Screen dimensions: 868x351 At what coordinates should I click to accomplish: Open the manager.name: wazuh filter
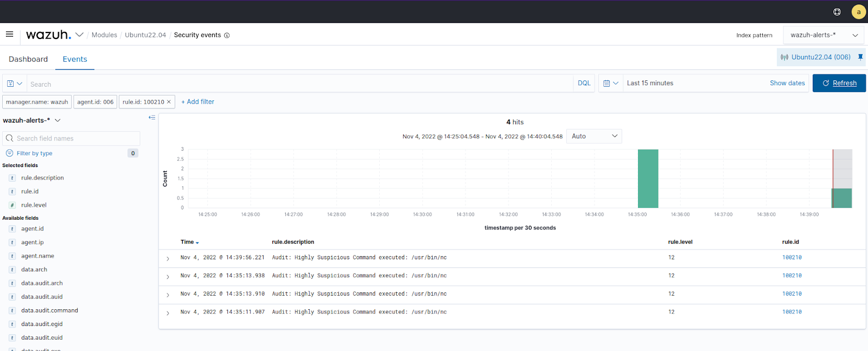(37, 102)
